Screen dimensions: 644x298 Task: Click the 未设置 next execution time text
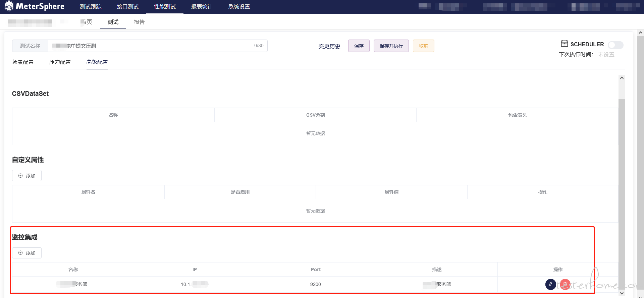606,55
